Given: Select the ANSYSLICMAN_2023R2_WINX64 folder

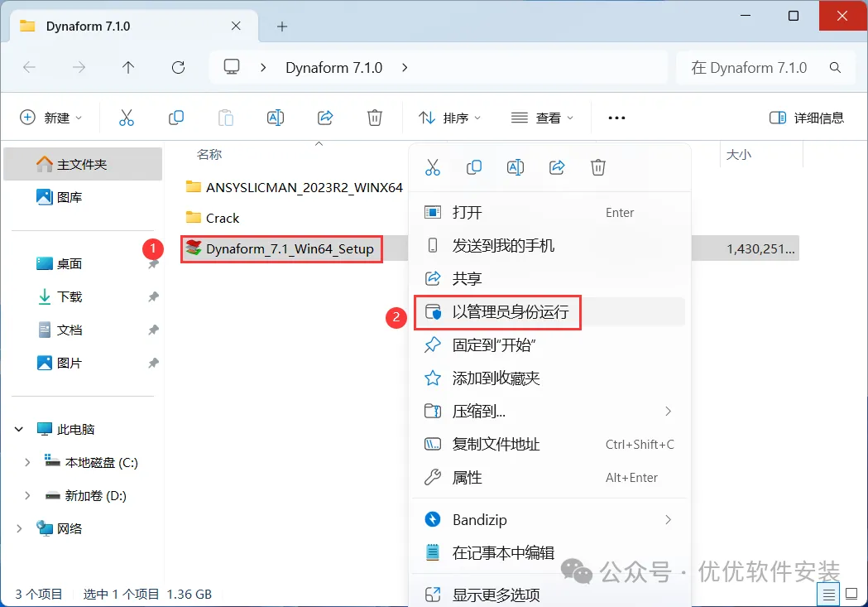Looking at the screenshot, I should click(294, 187).
